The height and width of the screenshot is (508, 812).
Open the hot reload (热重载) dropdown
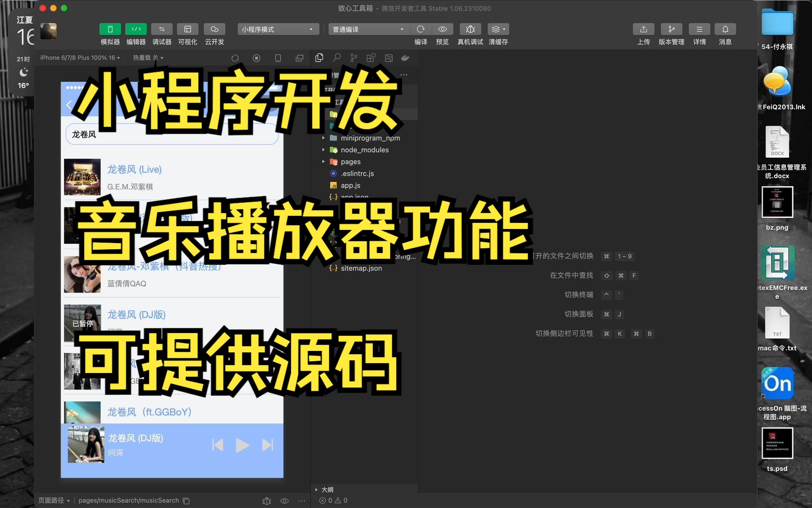pos(148,57)
